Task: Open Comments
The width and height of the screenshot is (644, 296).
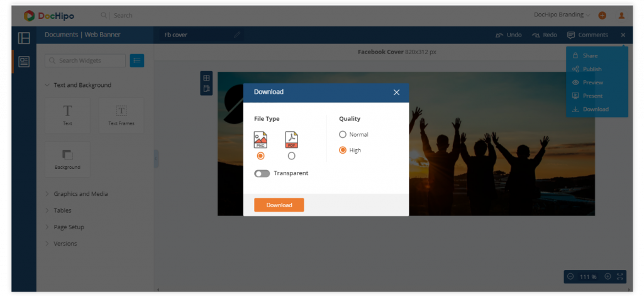Action: pyautogui.click(x=587, y=35)
